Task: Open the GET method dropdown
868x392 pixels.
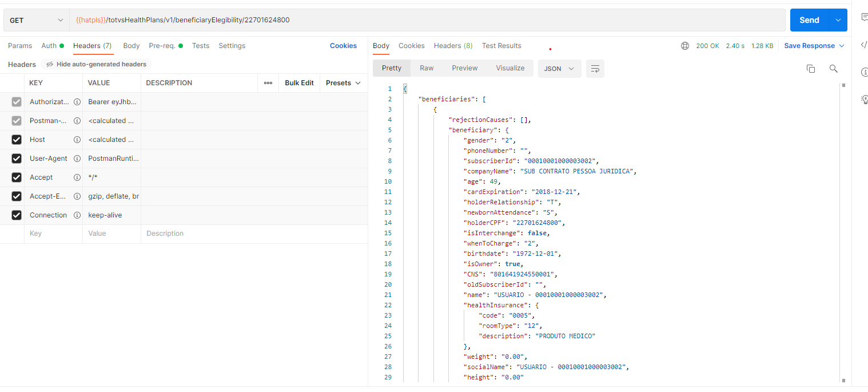Action: click(37, 20)
